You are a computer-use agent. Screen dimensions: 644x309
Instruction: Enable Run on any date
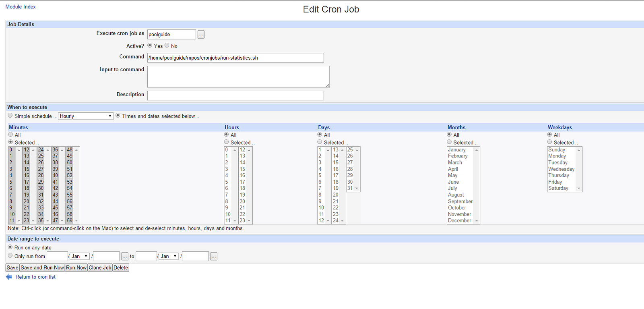(10, 247)
